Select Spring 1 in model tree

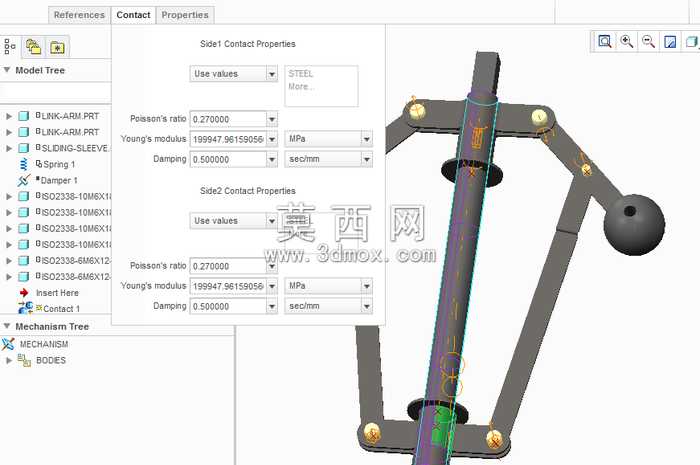pyautogui.click(x=59, y=164)
